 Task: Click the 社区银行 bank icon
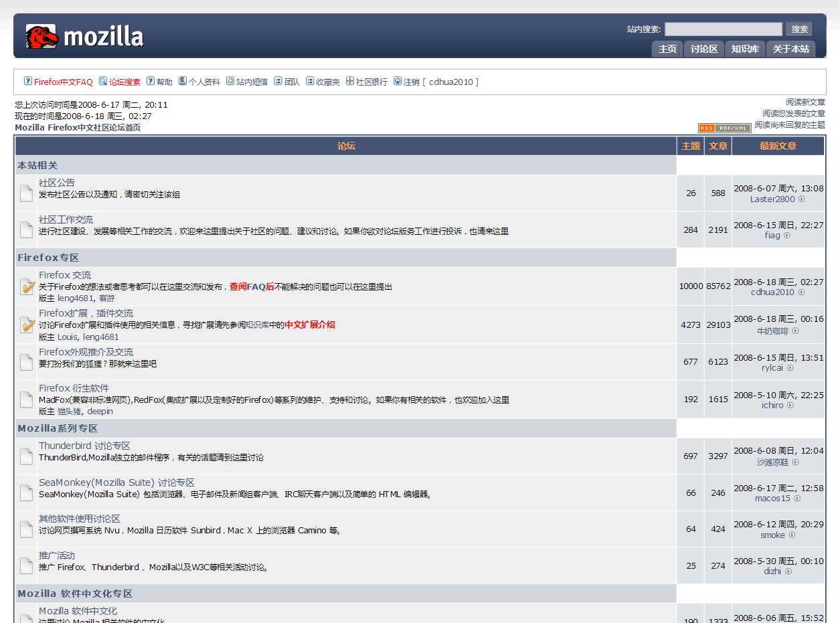(350, 81)
